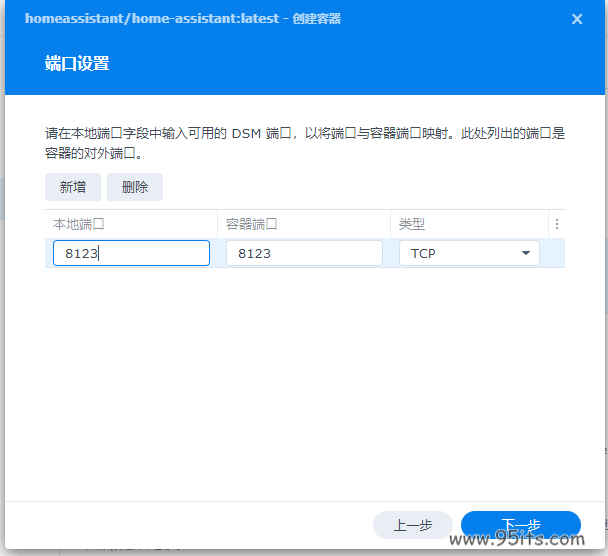
Task: Go back with the 上一步 button
Action: (x=413, y=525)
